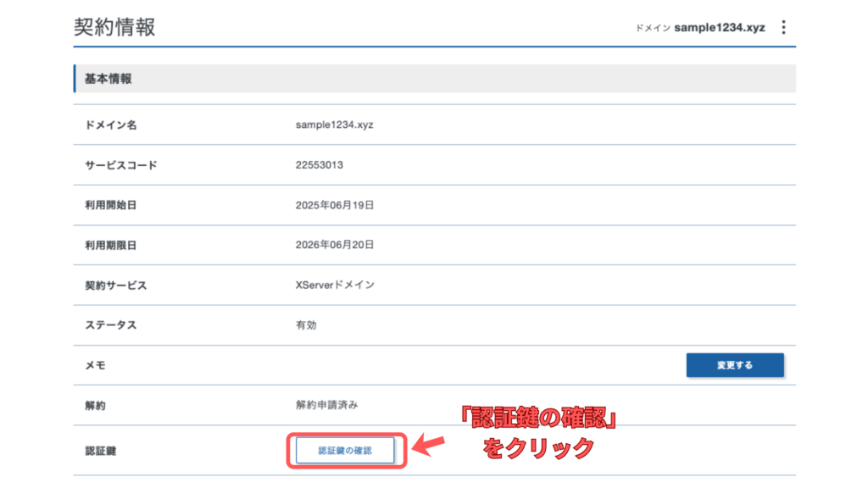Click the 有効 status value
Image resolution: width=868 pixels, height=488 pixels.
point(306,324)
